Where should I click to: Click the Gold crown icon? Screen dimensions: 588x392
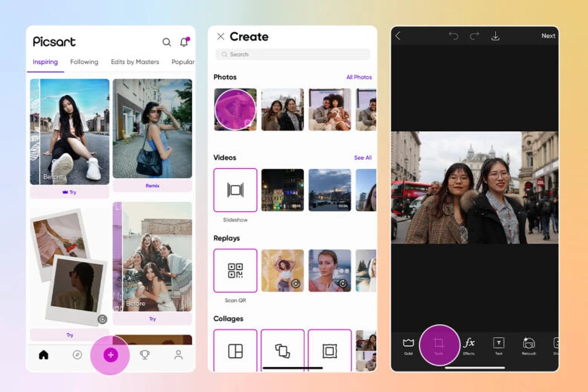click(x=409, y=344)
